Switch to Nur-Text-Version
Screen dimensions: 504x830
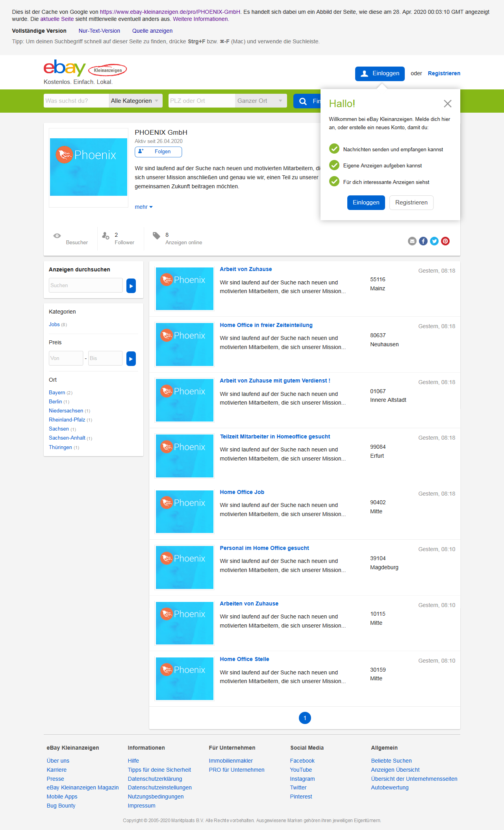point(99,31)
